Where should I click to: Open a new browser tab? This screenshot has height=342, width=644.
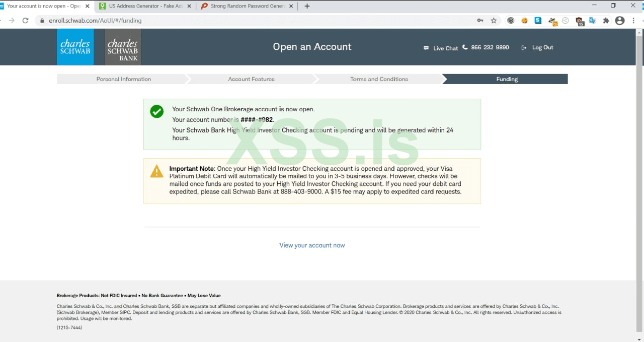point(307,6)
